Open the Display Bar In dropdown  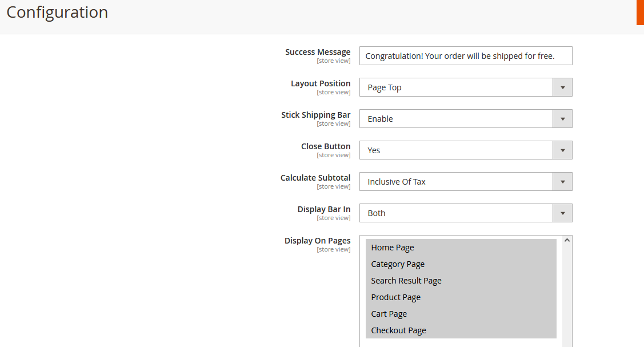tap(465, 213)
